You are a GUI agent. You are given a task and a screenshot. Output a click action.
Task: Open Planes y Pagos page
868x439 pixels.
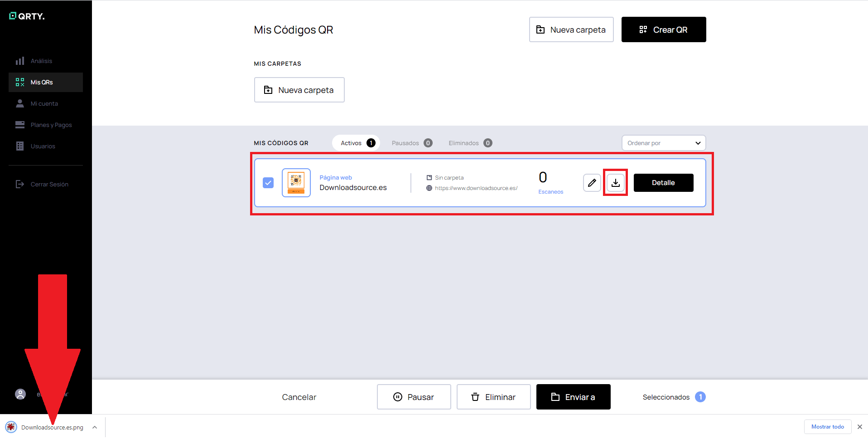[45, 125]
